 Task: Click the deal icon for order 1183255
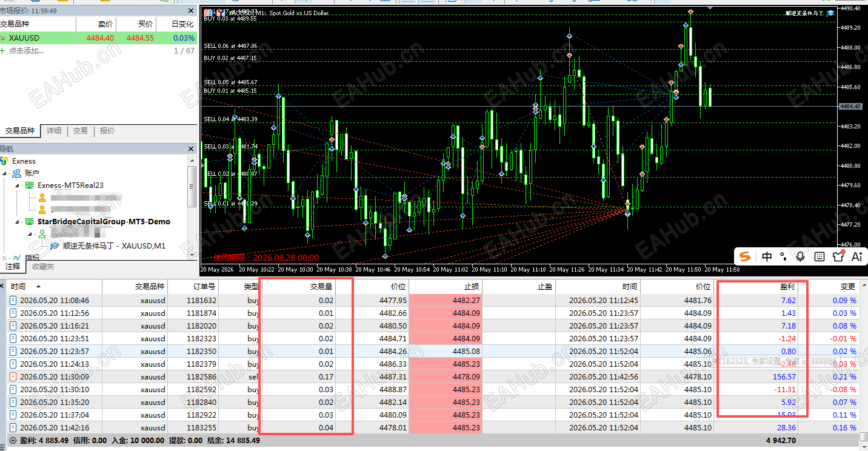(x=13, y=427)
